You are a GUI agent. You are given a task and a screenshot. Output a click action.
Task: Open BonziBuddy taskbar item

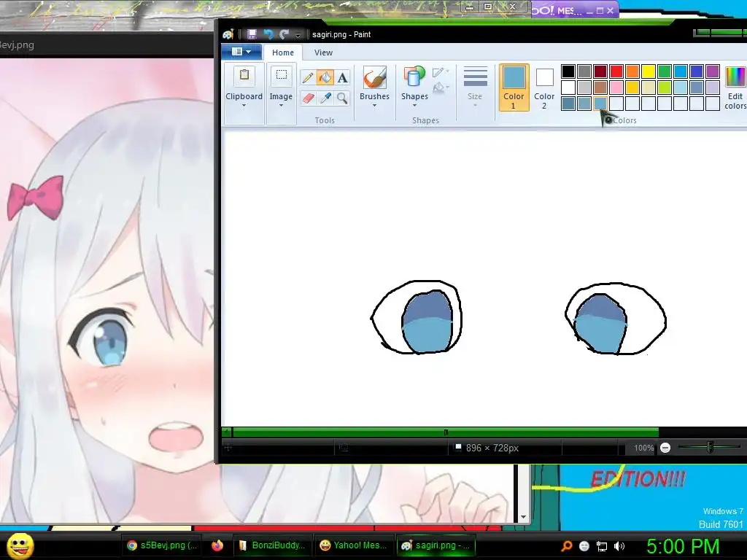coord(272,545)
